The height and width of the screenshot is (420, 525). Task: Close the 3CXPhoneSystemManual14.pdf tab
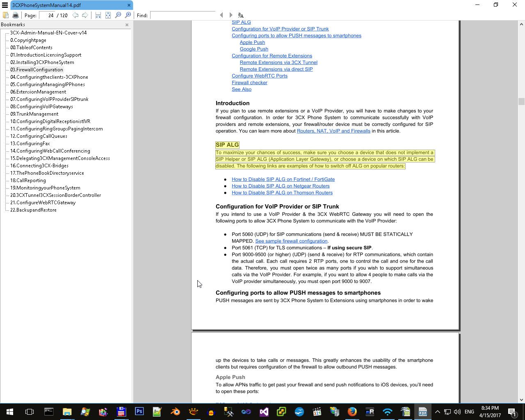coord(129,5)
